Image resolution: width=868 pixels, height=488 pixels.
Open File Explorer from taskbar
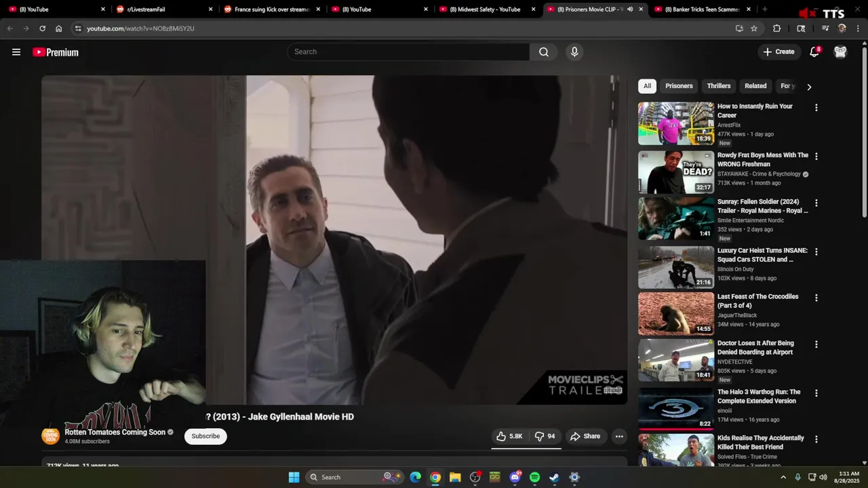tap(455, 477)
